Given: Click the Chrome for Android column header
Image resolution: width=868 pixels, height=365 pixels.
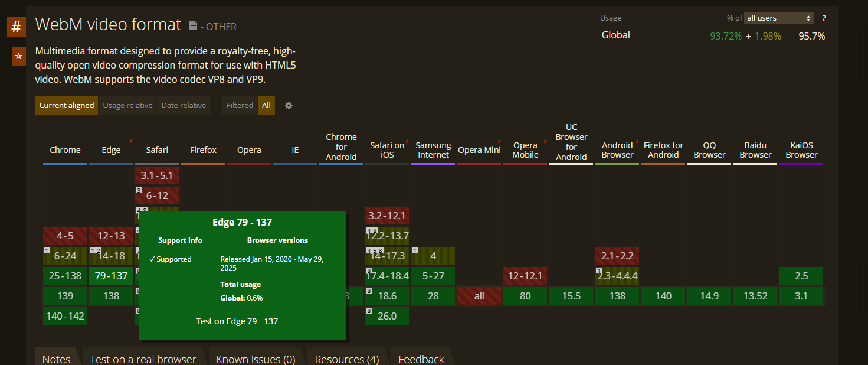Looking at the screenshot, I should (341, 147).
